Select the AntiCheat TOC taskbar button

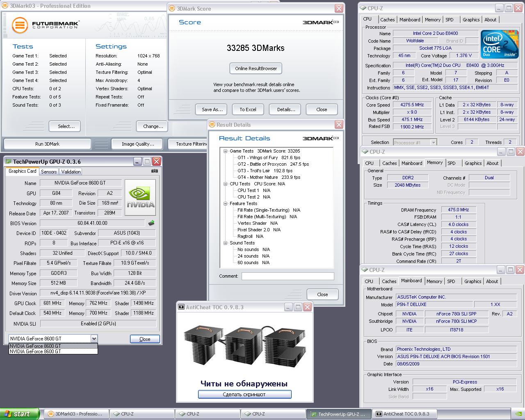(404, 414)
